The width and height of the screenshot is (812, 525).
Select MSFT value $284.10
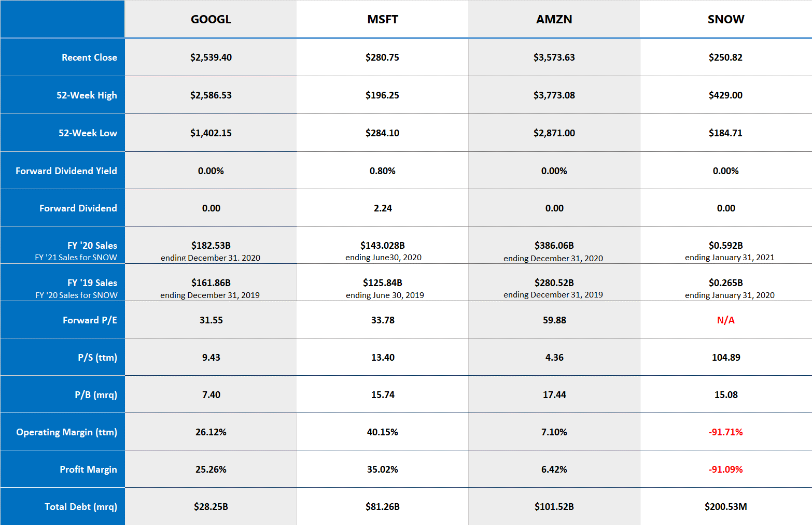(x=383, y=133)
